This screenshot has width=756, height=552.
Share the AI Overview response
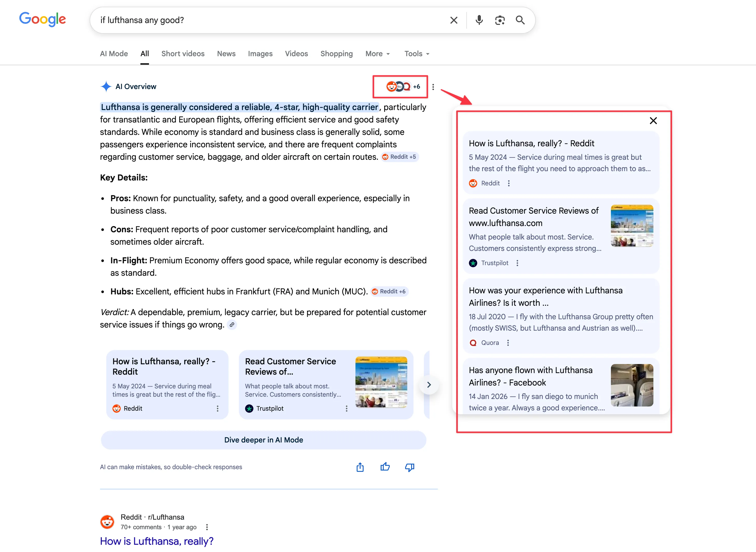360,467
